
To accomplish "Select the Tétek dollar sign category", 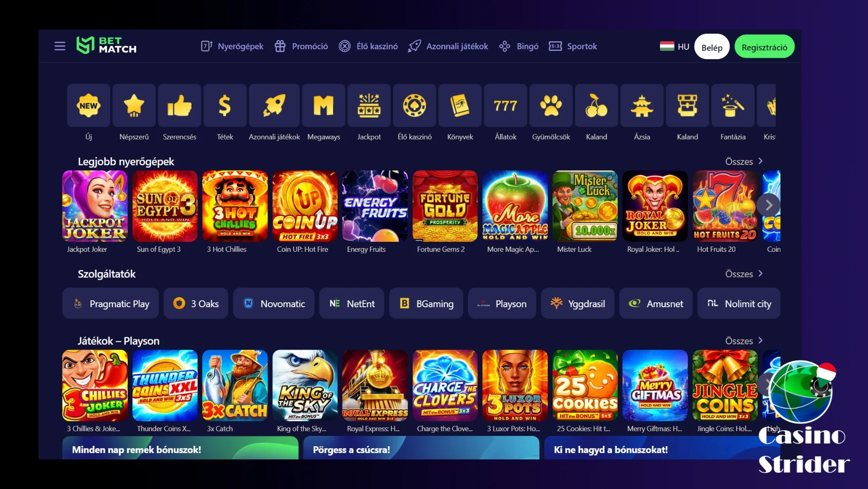I will pos(225,106).
